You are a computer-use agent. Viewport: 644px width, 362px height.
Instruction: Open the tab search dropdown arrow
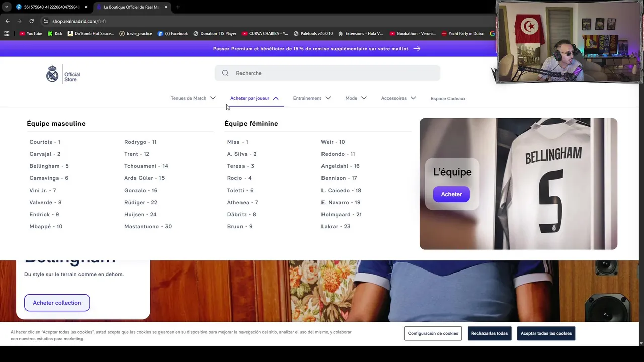7,7
